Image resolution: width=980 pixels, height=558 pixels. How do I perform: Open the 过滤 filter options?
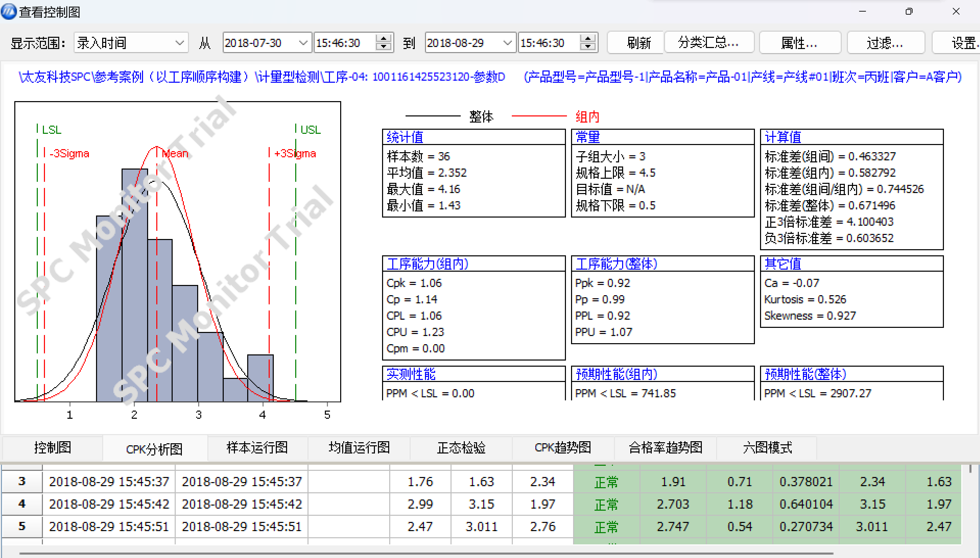886,43
